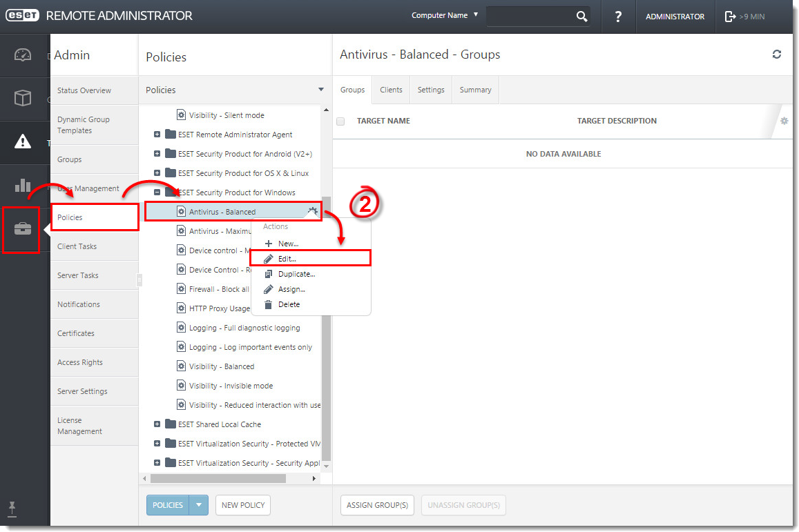Expand ESET Shared Local Cache folder
Screen dimensions: 799x532
pyautogui.click(x=157, y=424)
